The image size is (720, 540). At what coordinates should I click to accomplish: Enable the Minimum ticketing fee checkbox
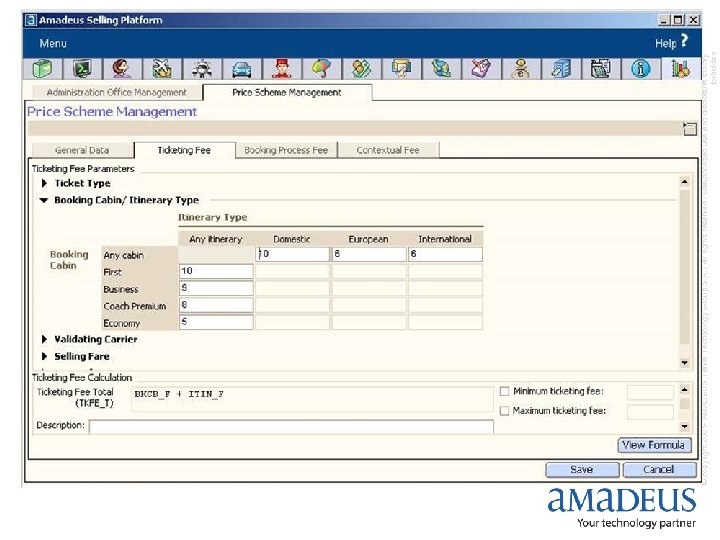pos(504,391)
